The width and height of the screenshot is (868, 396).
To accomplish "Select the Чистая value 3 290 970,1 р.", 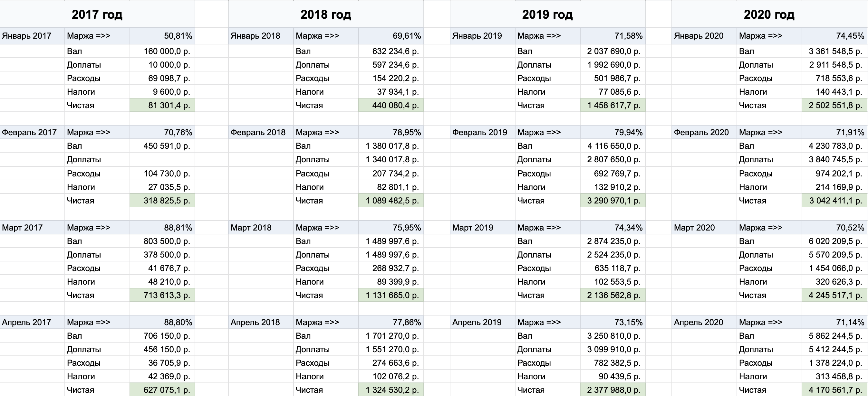I will [x=612, y=200].
